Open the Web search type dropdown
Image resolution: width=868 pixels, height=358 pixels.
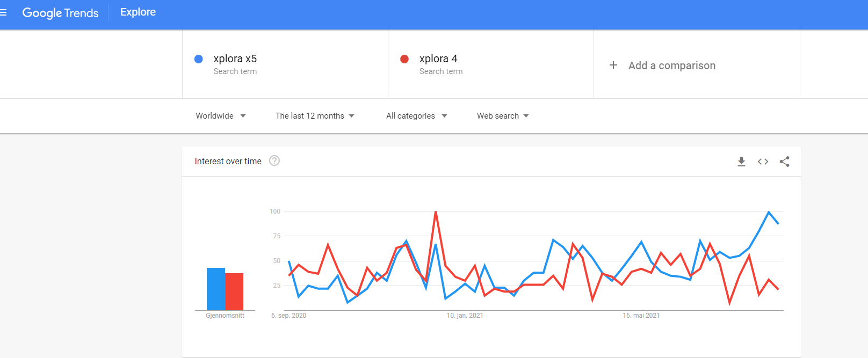[503, 116]
